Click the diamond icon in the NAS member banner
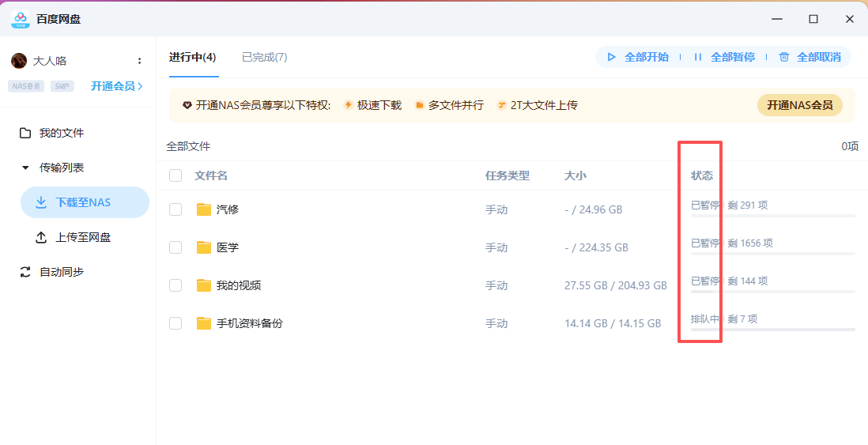This screenshot has width=868, height=445. (187, 105)
